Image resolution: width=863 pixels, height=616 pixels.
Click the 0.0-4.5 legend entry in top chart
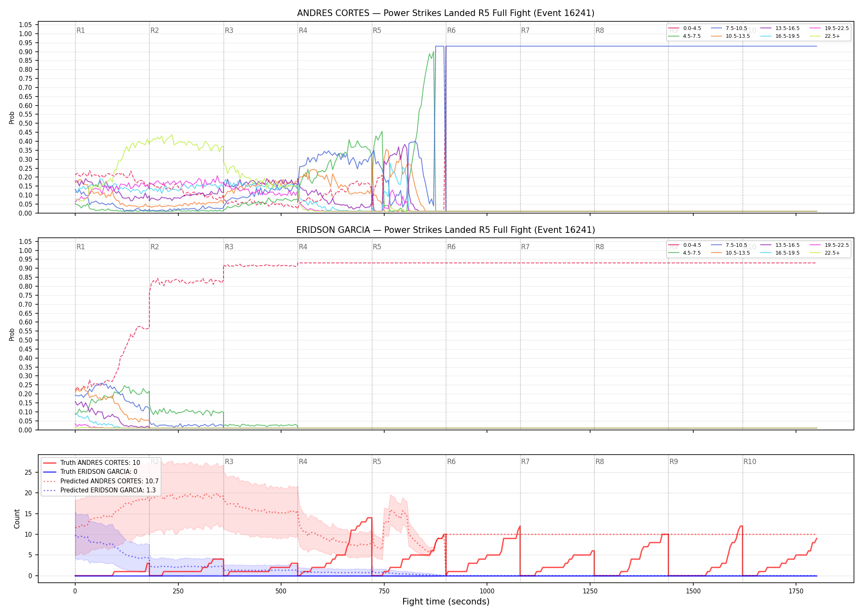[x=685, y=28]
